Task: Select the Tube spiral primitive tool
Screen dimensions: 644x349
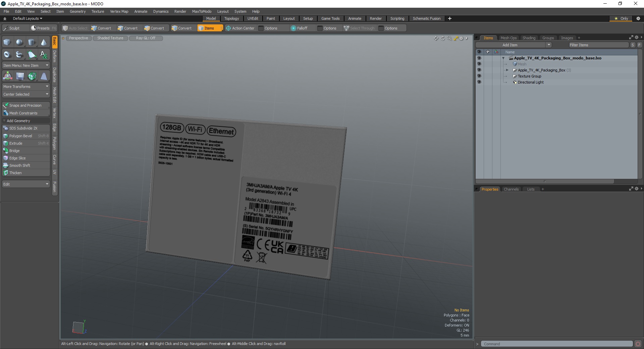Action: (19, 54)
